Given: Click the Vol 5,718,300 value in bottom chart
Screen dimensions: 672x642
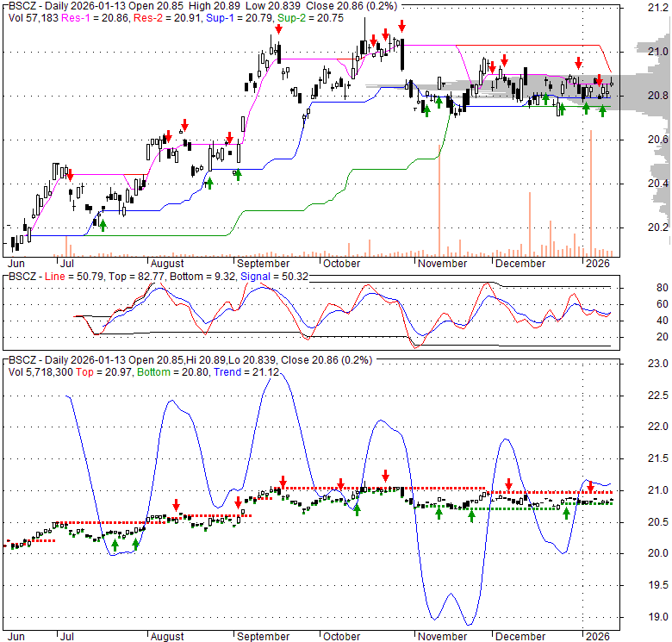Looking at the screenshot, I should point(40,372).
